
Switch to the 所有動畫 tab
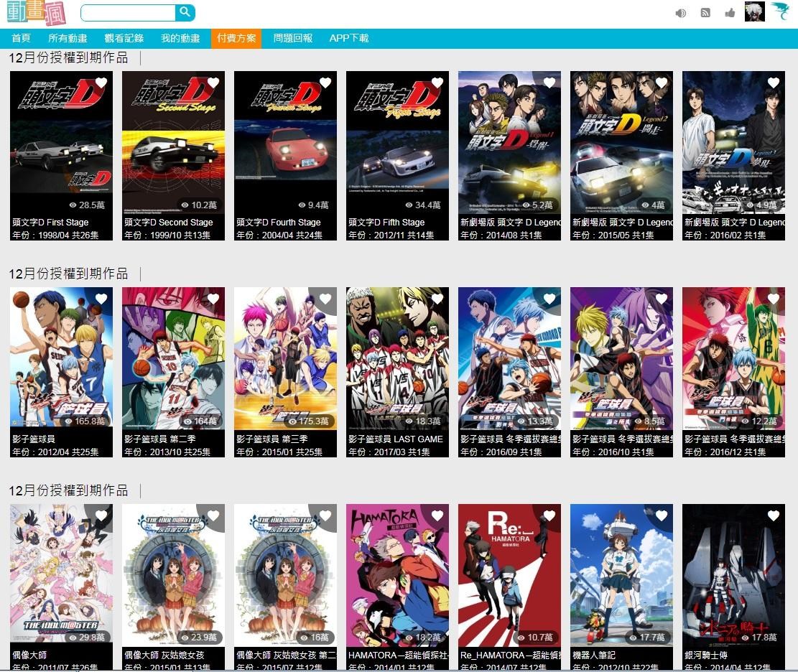(x=68, y=38)
